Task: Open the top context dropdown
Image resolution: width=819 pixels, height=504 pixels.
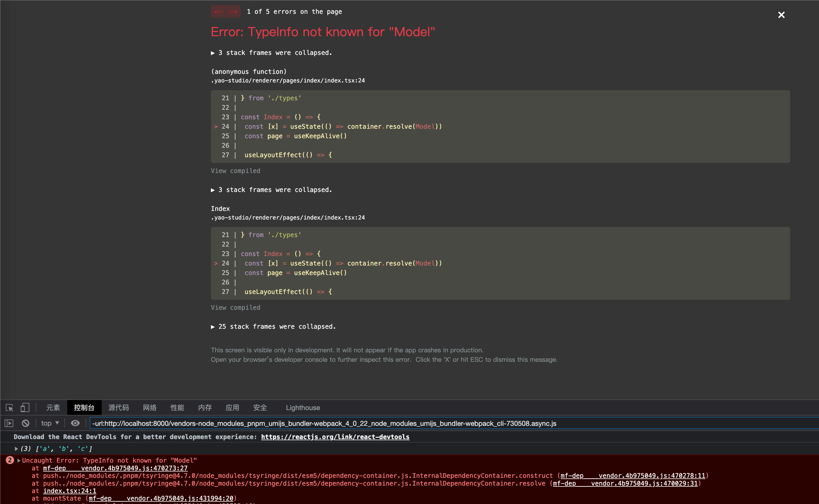Action: coord(50,423)
